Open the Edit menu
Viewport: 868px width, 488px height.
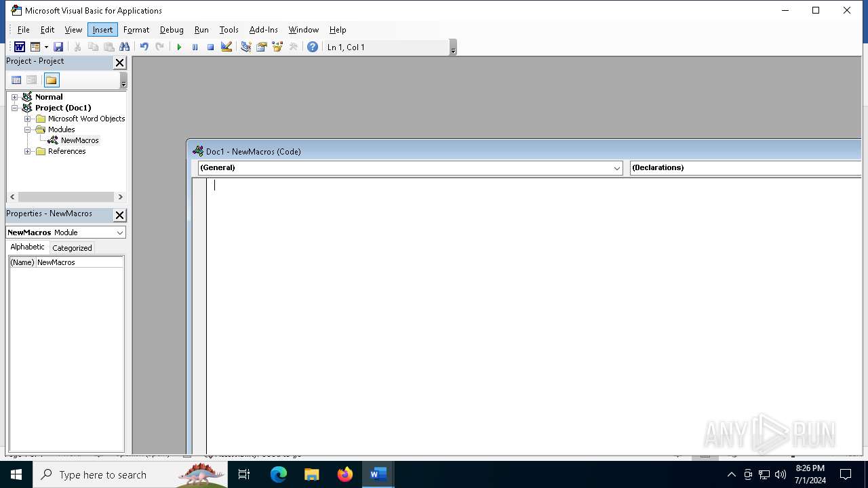click(x=47, y=30)
